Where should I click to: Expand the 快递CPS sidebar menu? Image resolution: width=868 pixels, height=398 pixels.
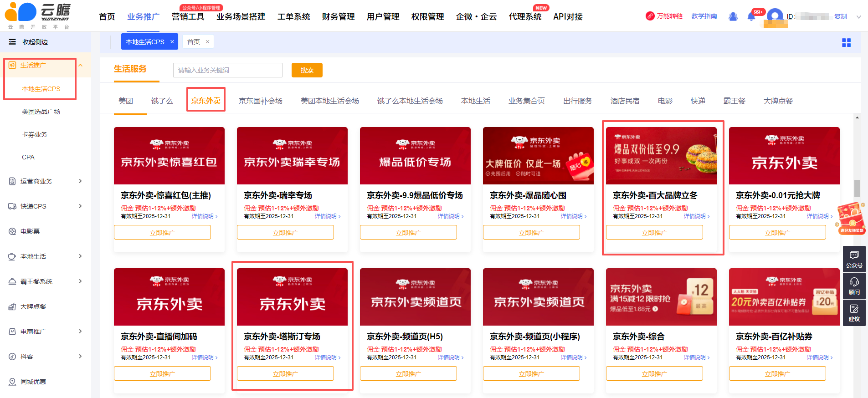tap(80, 206)
